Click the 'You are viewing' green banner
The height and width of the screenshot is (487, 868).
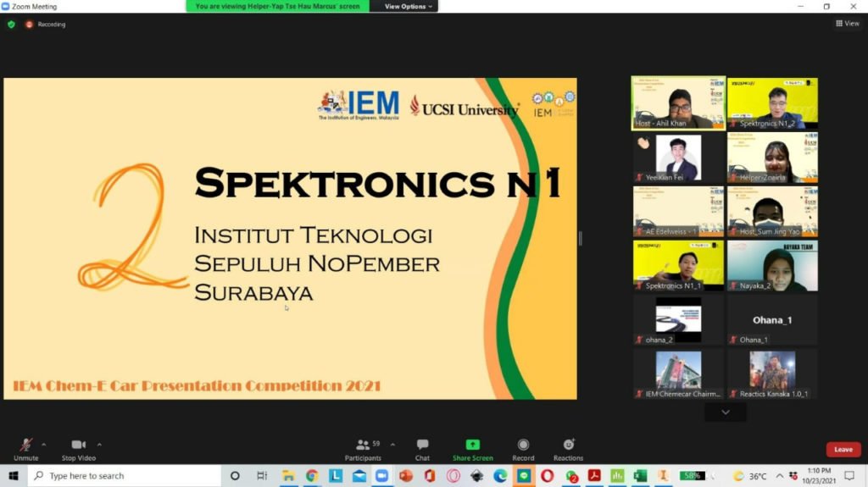[277, 6]
